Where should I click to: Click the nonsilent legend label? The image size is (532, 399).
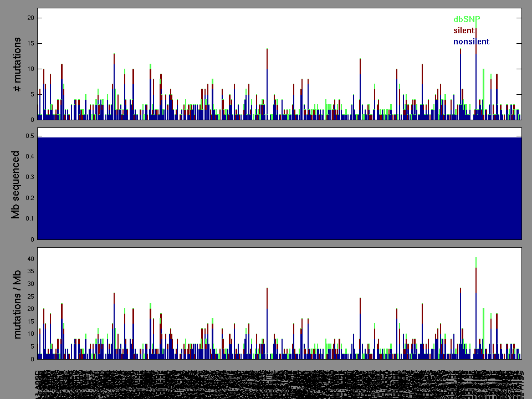click(470, 42)
